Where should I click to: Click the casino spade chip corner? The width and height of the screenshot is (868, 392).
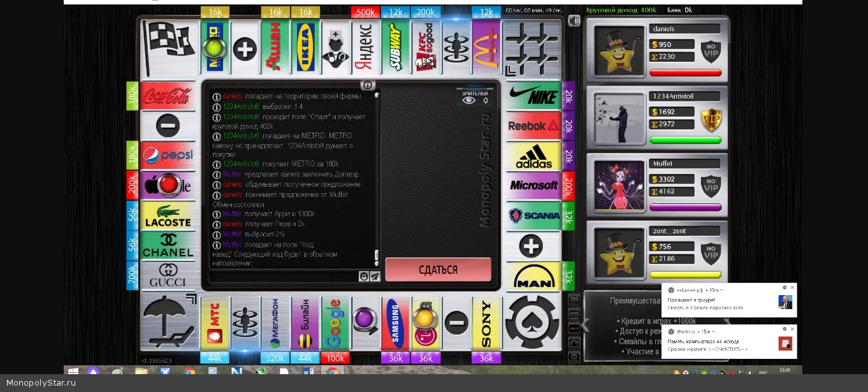[x=532, y=322]
